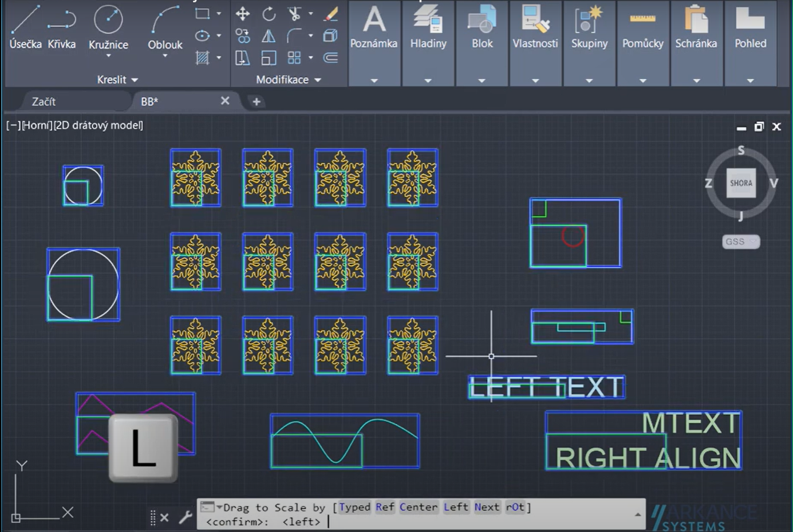Open the Blok panel
793x532 pixels.
pos(482,43)
